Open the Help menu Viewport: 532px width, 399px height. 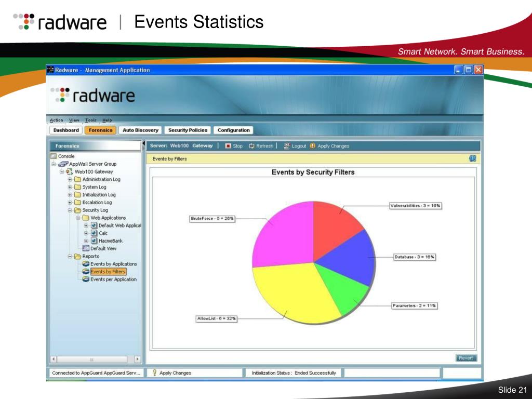tap(107, 120)
